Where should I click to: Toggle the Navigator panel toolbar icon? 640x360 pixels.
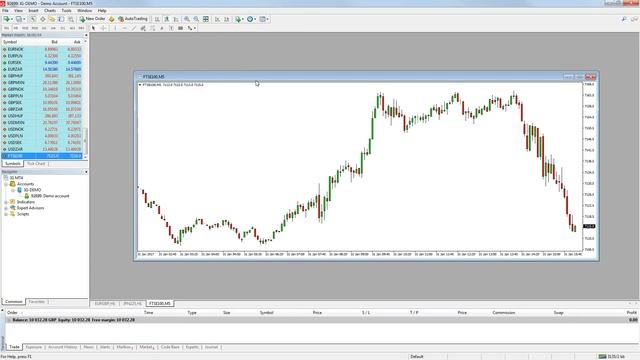52,19
